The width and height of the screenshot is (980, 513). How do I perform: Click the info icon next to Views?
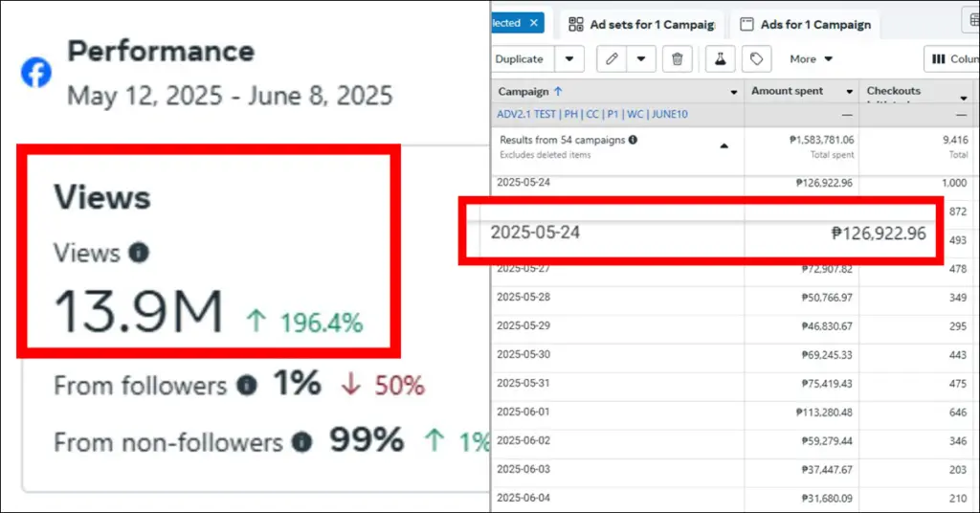tap(139, 253)
